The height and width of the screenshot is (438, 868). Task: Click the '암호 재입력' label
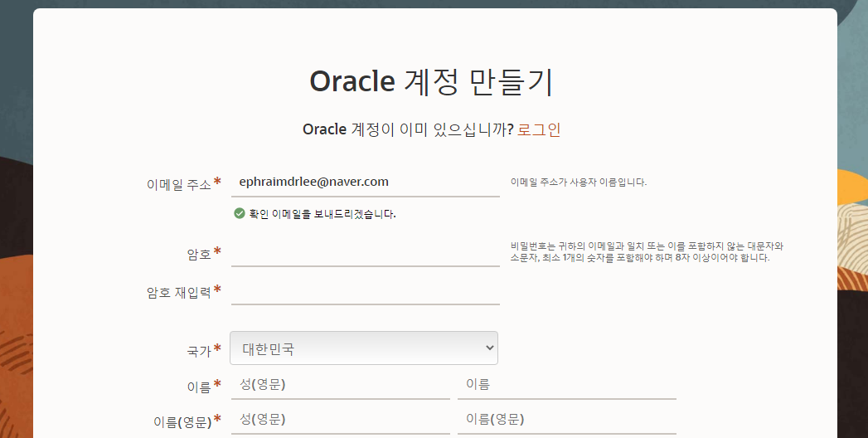click(179, 292)
